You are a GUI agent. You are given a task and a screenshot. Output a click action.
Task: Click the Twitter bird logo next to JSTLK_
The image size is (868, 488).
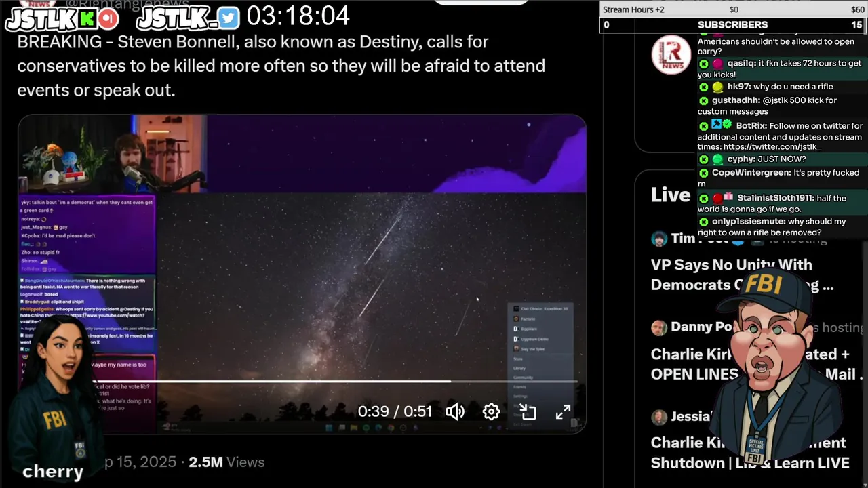[229, 19]
